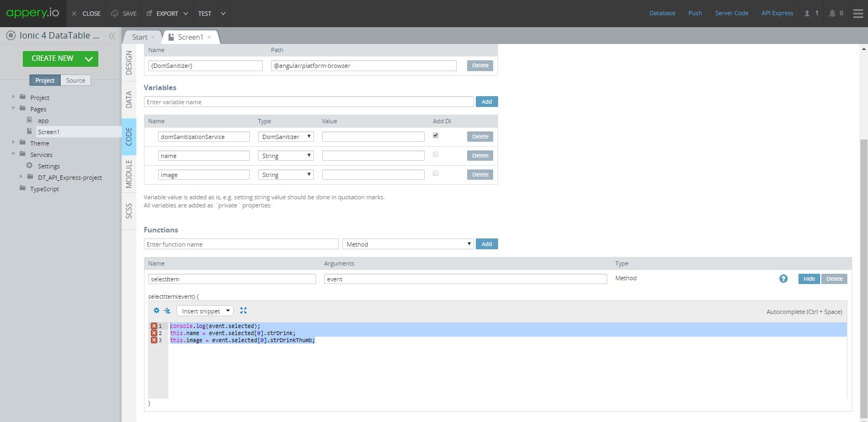Open the Insert snippet dropdown
This screenshot has width=868, height=422.
205,311
